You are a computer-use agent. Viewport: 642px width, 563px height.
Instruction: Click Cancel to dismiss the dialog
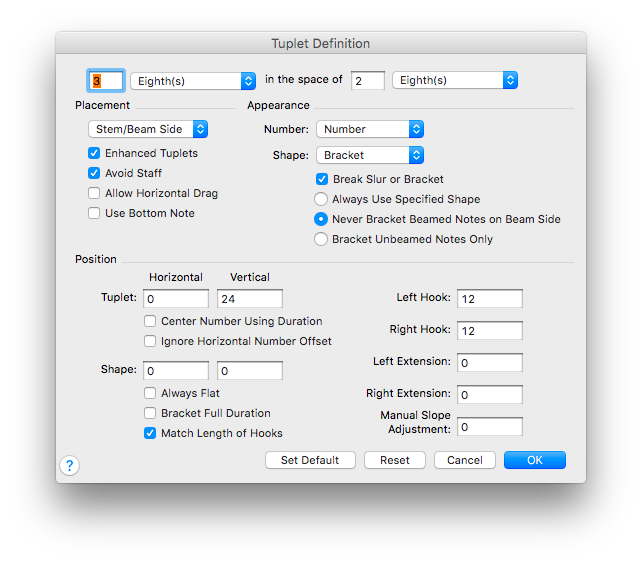[465, 460]
